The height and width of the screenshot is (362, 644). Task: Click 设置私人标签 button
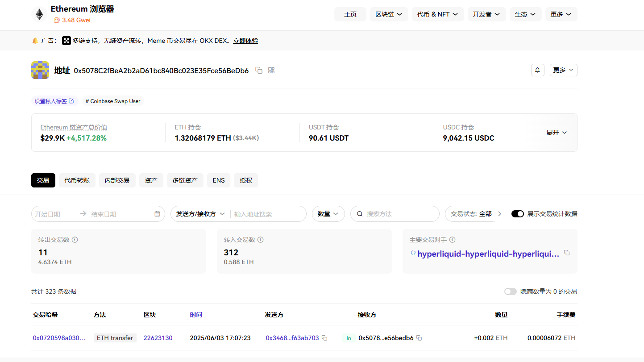[54, 101]
